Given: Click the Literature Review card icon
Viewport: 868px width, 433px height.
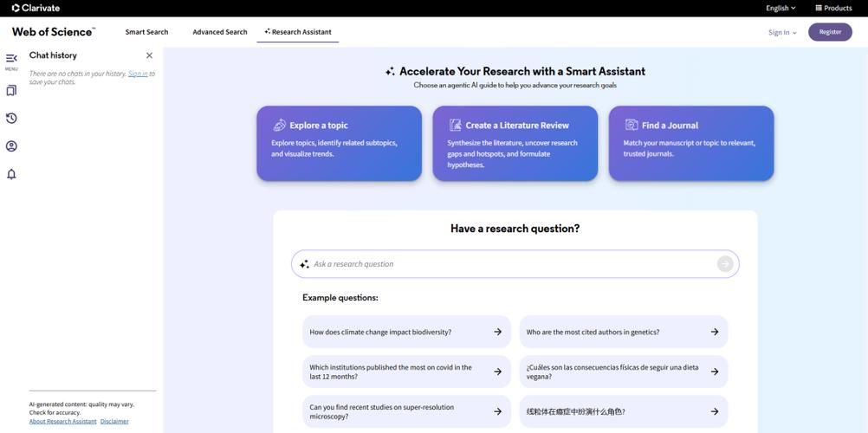Looking at the screenshot, I should (455, 126).
